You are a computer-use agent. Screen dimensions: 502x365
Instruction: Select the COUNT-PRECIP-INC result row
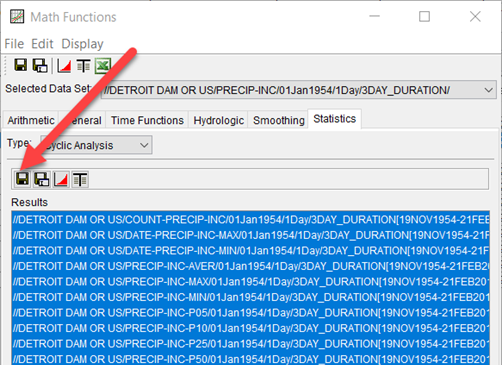tap(251, 220)
